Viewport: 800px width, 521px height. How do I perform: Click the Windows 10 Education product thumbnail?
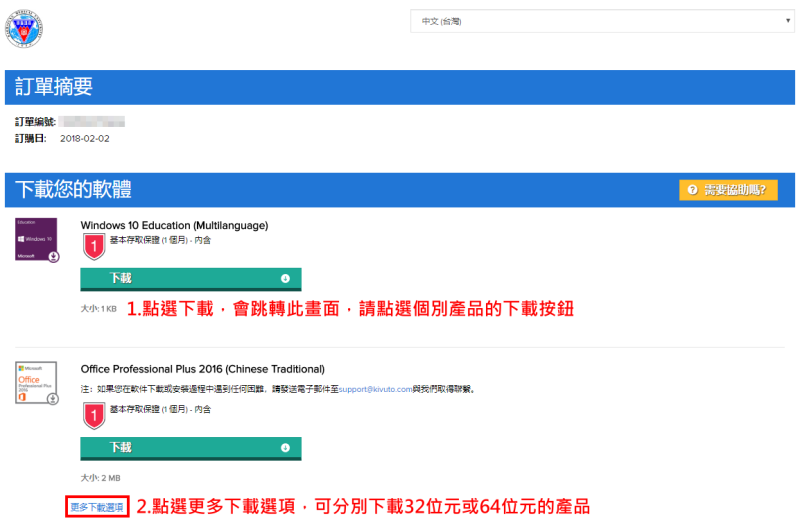pyautogui.click(x=37, y=240)
